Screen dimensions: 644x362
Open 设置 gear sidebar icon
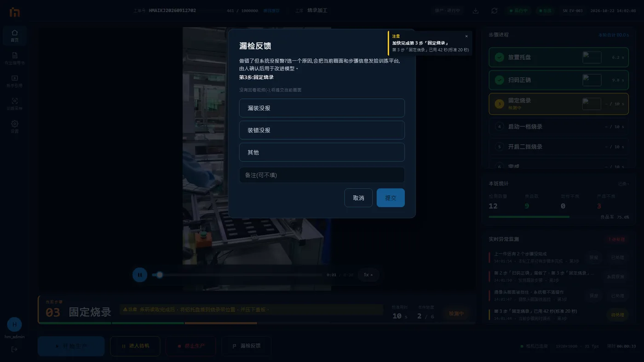click(15, 127)
